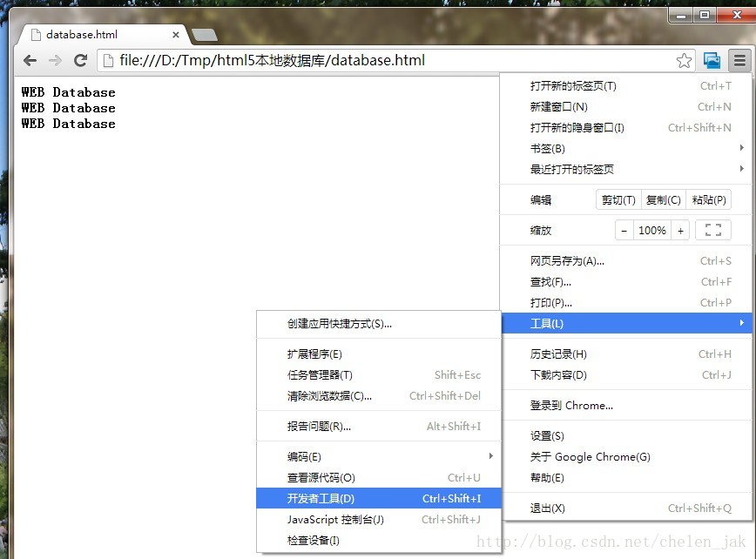Viewport: 756px width, 559px height.
Task: Maximize the Chrome window
Action: (705, 16)
